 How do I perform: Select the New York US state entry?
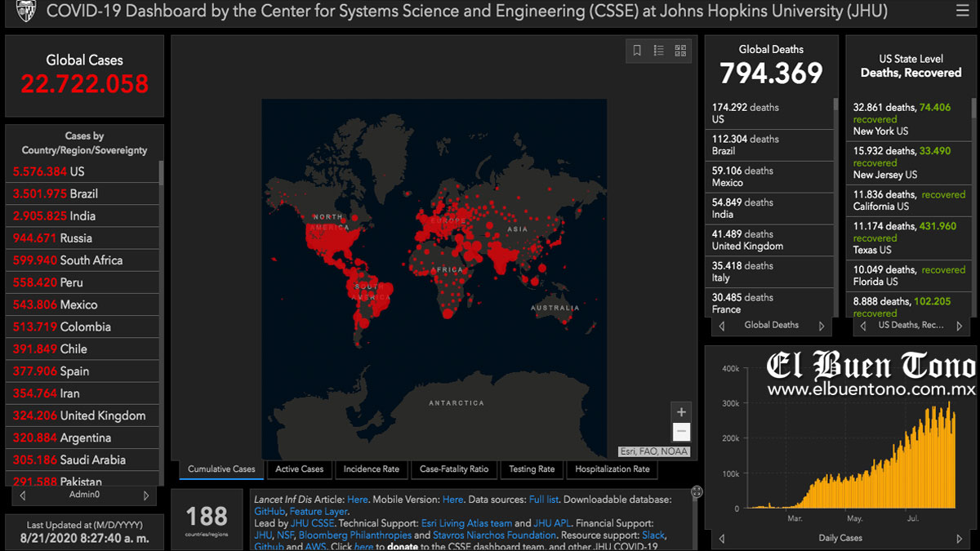tap(909, 119)
